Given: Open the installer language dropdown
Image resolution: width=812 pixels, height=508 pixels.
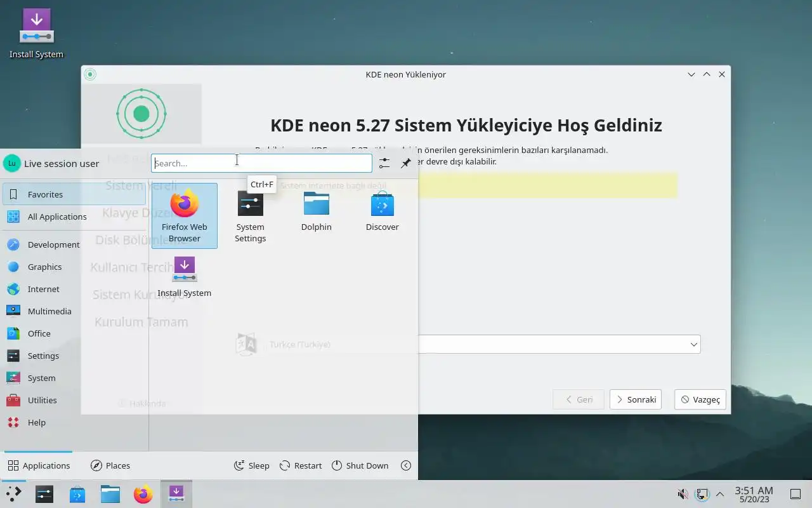Looking at the screenshot, I should click(x=559, y=344).
